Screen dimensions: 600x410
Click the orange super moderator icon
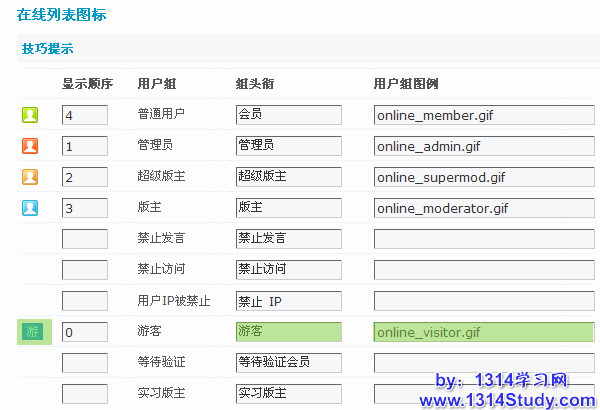[30, 178]
